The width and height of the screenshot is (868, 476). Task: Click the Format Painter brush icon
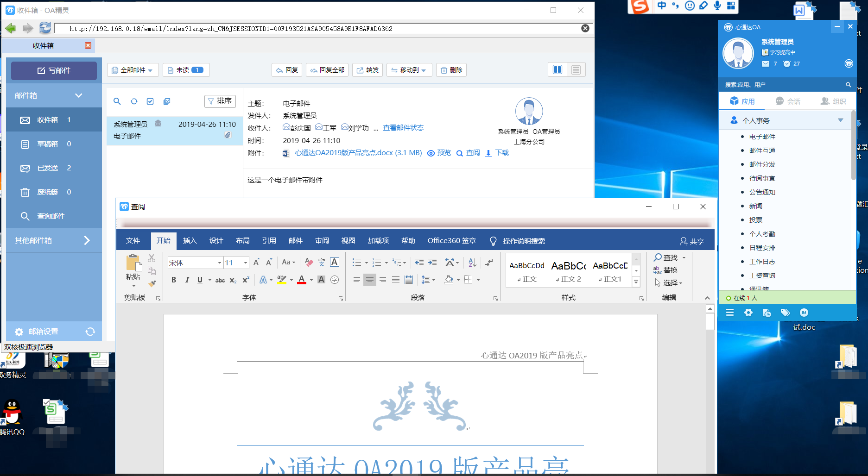click(x=152, y=283)
